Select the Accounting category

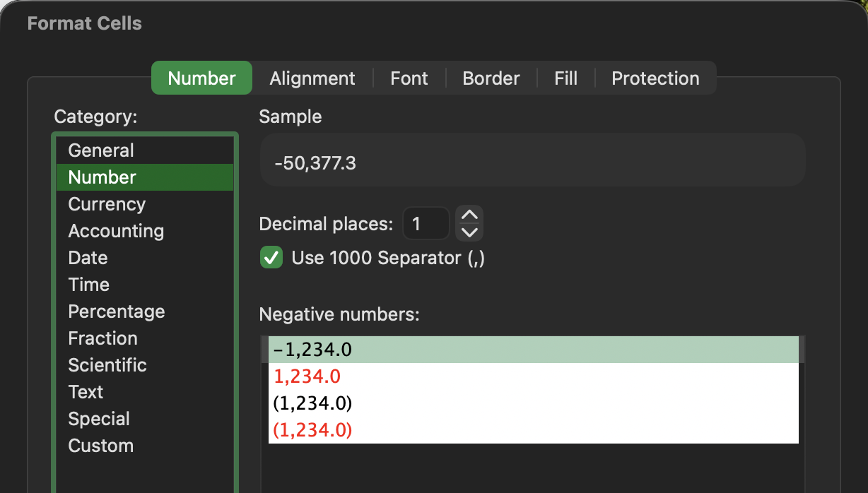pyautogui.click(x=115, y=231)
